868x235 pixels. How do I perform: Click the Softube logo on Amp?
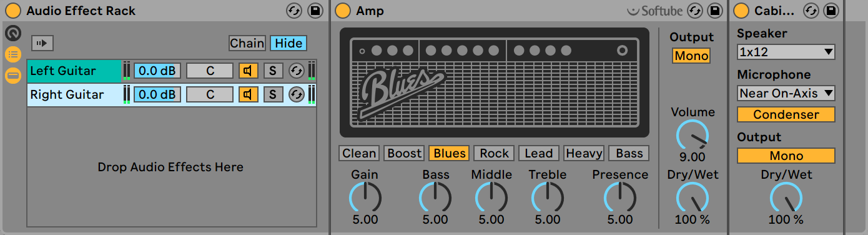pos(655,11)
